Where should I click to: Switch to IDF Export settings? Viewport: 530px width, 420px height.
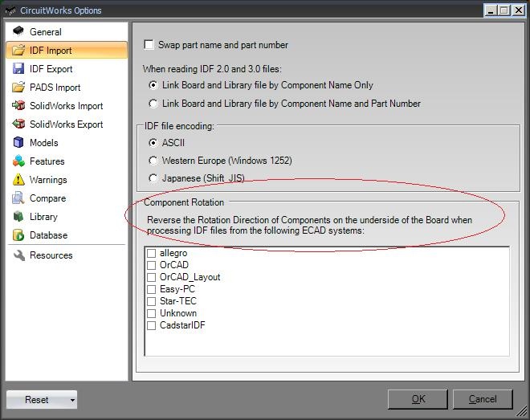coord(67,68)
